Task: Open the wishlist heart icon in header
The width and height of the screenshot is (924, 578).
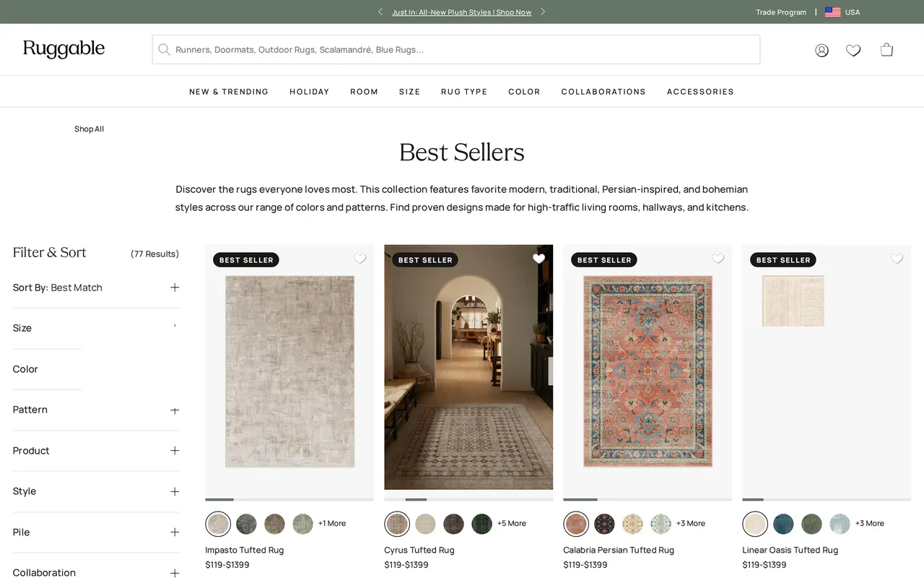Action: [853, 50]
